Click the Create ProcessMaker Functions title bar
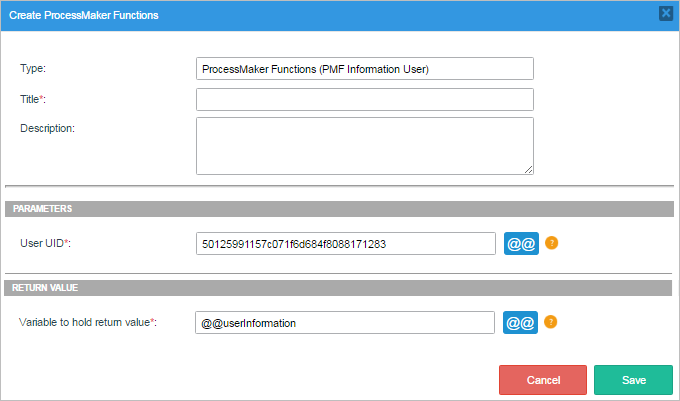Viewport: 680px width, 401px height. pyautogui.click(x=300, y=15)
